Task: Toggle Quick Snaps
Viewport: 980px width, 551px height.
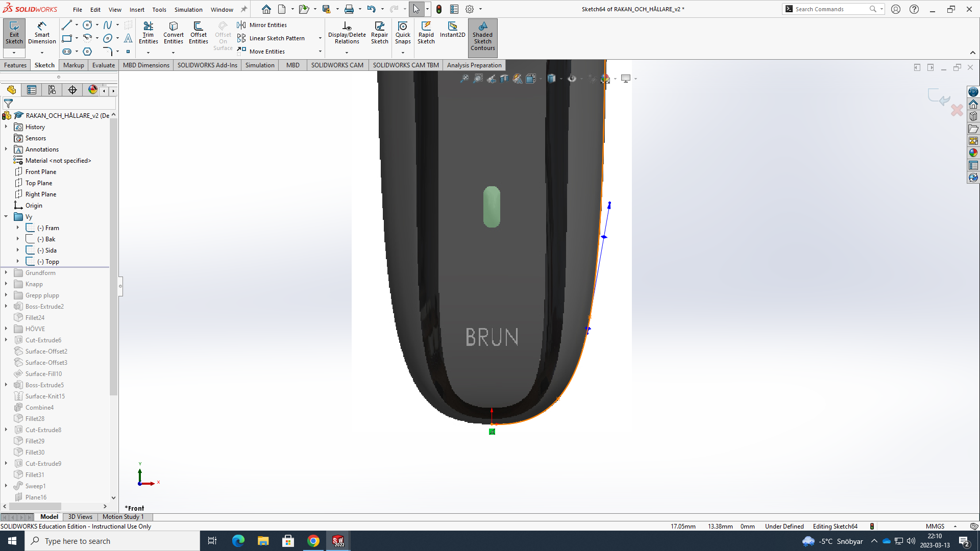Action: (403, 32)
